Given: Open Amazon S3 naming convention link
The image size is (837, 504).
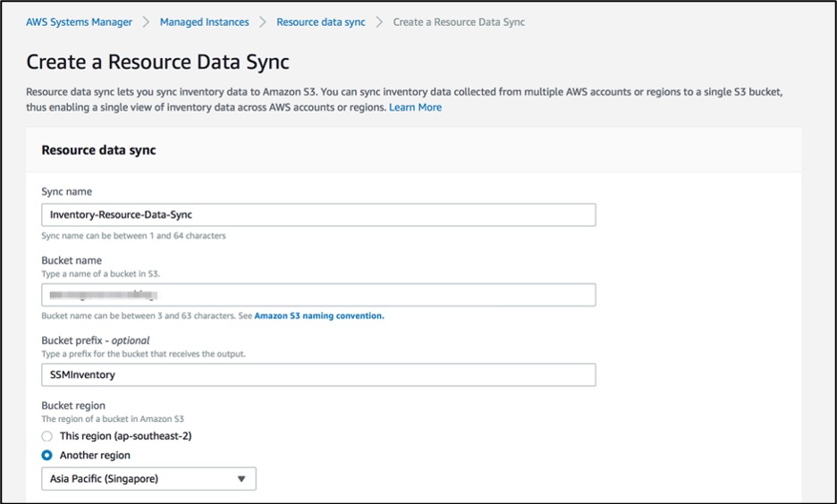Looking at the screenshot, I should [x=319, y=315].
